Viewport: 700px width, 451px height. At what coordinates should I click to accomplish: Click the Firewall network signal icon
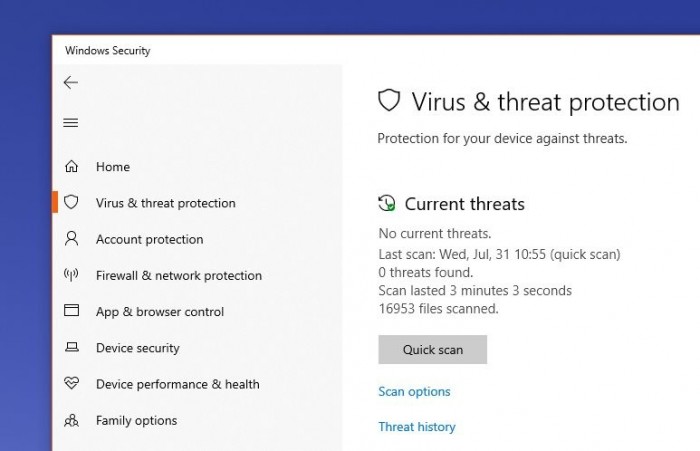[71, 275]
